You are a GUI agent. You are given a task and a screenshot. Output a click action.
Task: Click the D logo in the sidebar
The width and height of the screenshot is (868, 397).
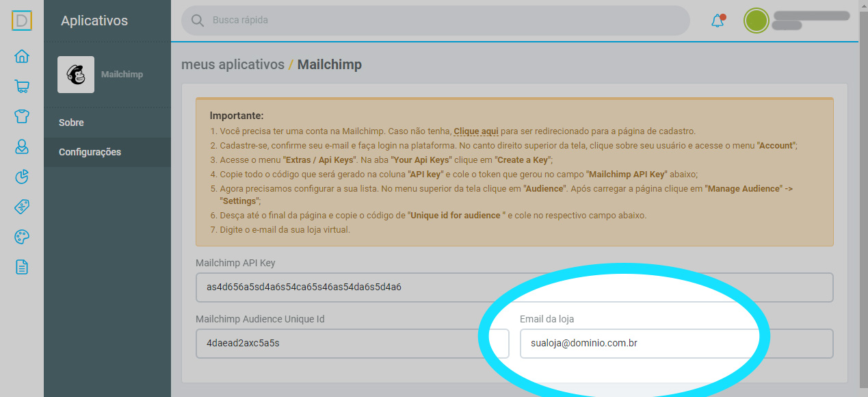22,21
